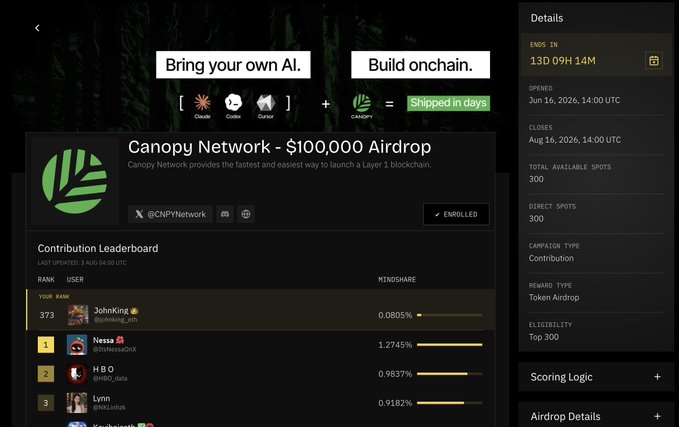Click the 0.9837% mindshare value
The width and height of the screenshot is (679, 427).
click(x=395, y=374)
